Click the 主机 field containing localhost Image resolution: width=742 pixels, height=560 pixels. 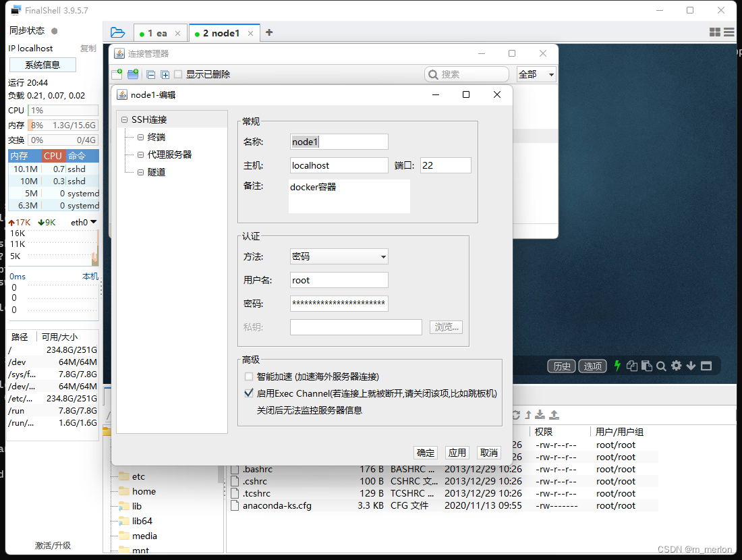click(339, 166)
